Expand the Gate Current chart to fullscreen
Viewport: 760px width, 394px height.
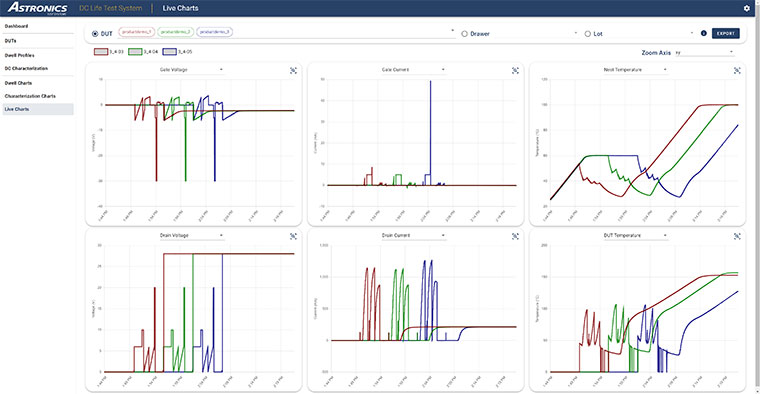click(x=515, y=71)
